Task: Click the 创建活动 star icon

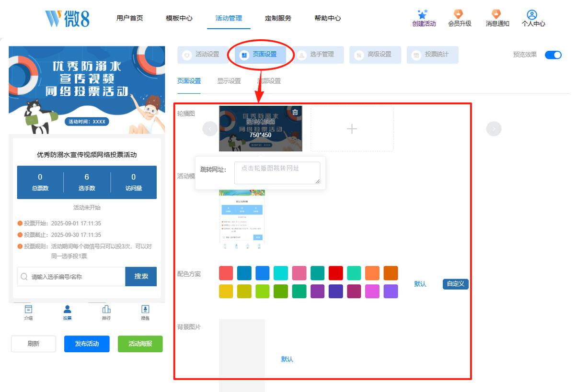Action: [422, 14]
